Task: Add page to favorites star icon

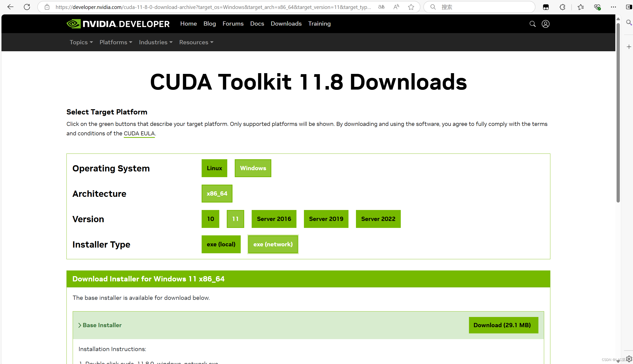Action: [411, 7]
